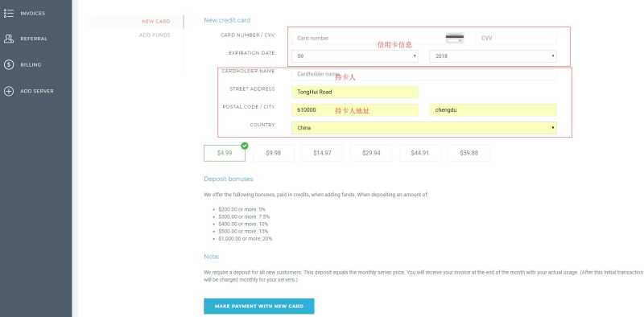Image resolution: width=644 pixels, height=317 pixels.
Task: Click the green checkmark on $4.99
Action: click(x=245, y=146)
